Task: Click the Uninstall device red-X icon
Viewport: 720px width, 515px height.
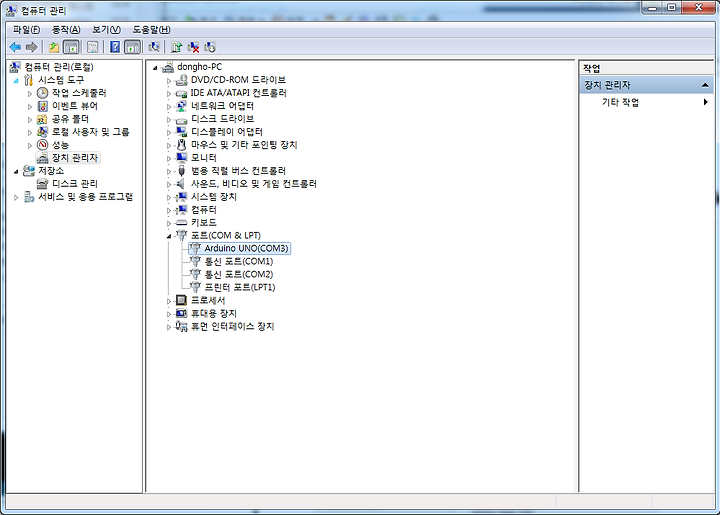Action: 193,47
